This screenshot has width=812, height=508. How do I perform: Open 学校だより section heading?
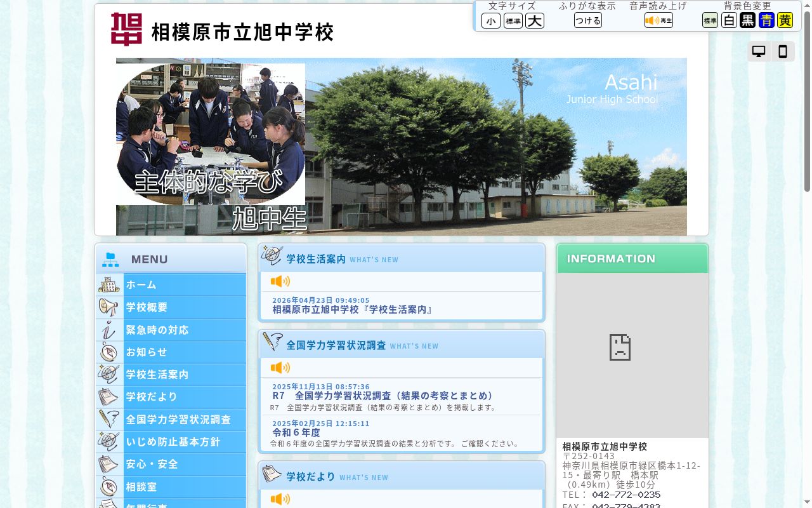pos(311,476)
